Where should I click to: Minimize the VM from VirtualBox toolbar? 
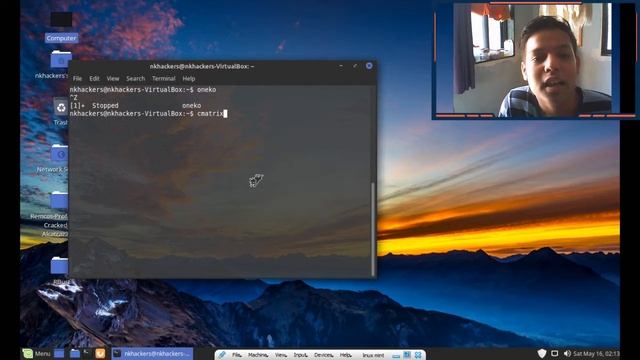coord(396,355)
